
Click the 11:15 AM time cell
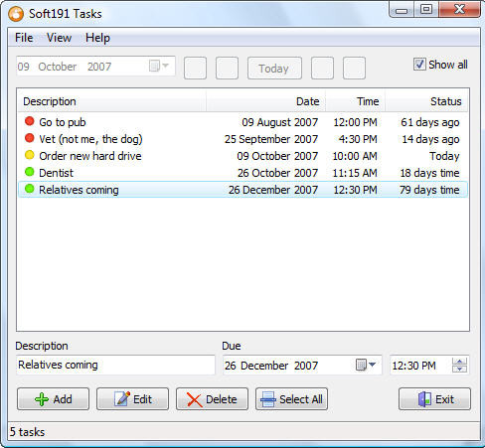click(x=355, y=173)
